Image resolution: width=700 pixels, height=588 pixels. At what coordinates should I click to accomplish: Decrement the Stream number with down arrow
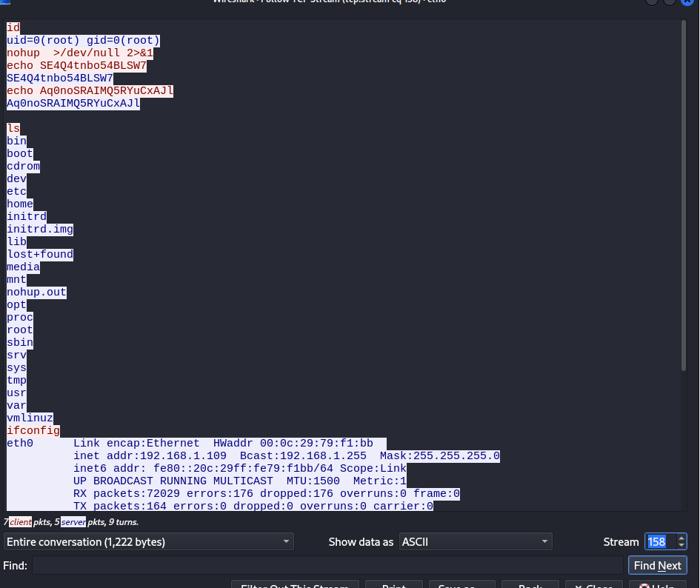681,546
